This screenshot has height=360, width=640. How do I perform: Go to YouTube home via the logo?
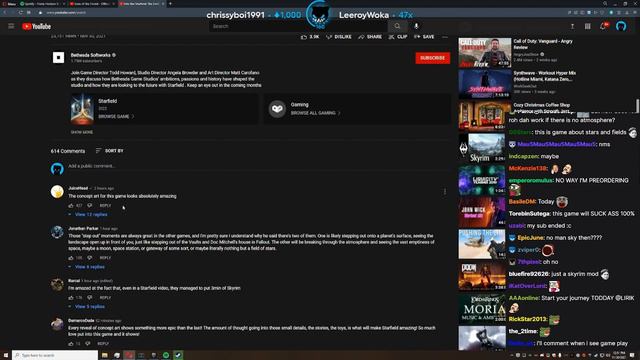tap(37, 27)
